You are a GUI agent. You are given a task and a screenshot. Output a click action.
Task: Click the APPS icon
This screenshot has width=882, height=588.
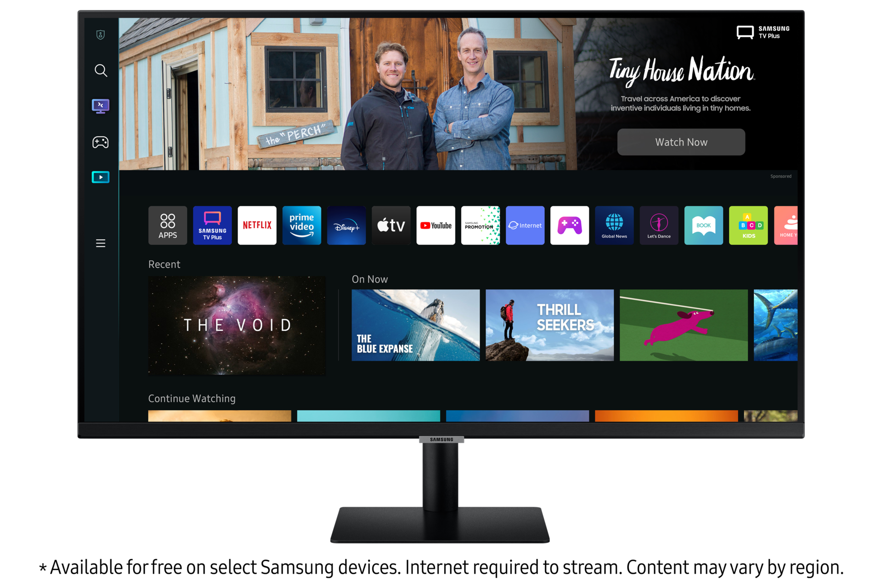168,226
